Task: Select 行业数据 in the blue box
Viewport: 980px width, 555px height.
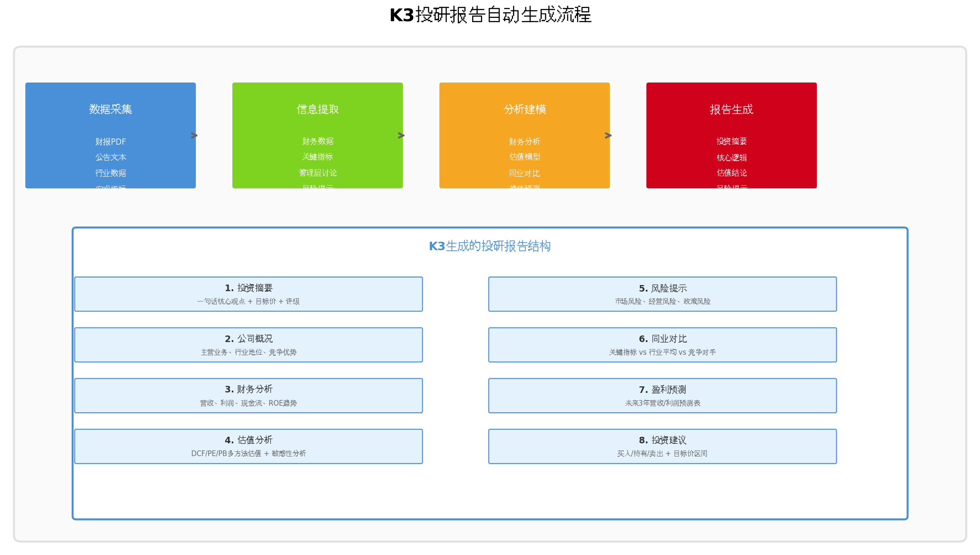Action: tap(111, 173)
